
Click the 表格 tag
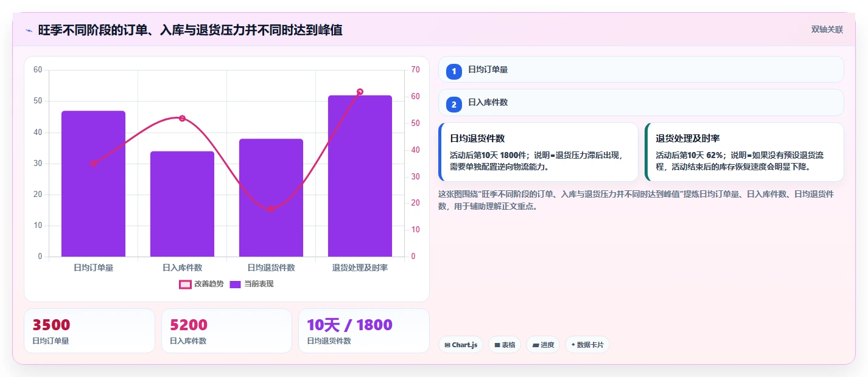tap(505, 345)
